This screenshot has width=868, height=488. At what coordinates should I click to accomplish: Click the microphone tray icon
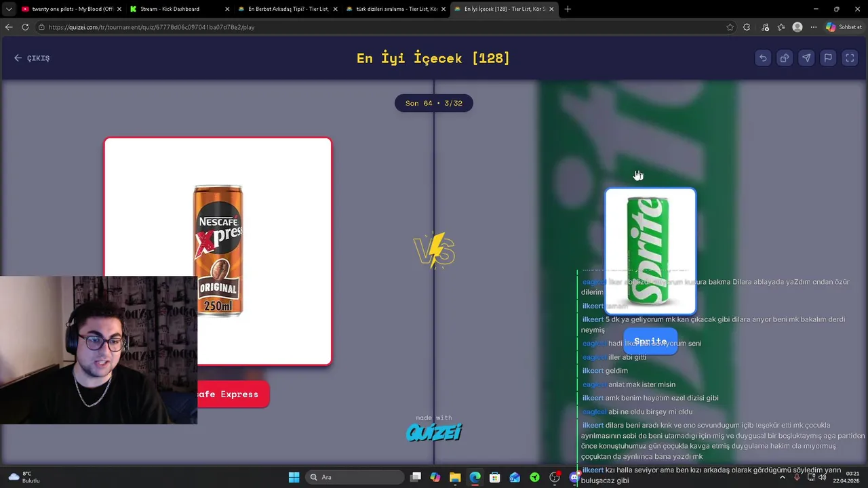pos(797,477)
